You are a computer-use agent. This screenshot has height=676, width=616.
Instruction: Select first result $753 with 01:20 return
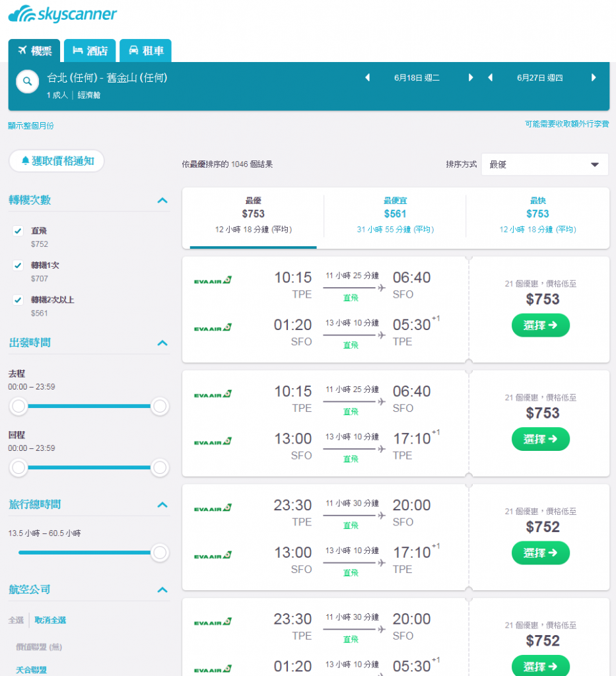541,325
